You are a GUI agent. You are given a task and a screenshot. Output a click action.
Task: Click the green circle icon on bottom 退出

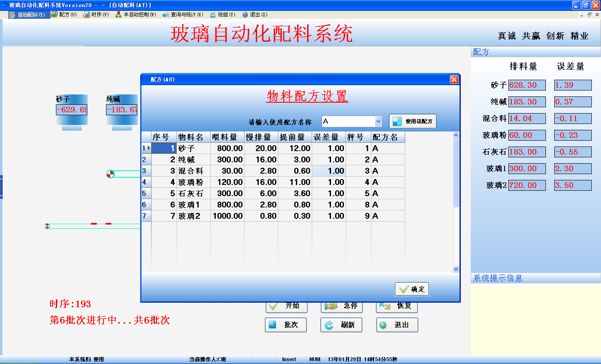click(383, 325)
